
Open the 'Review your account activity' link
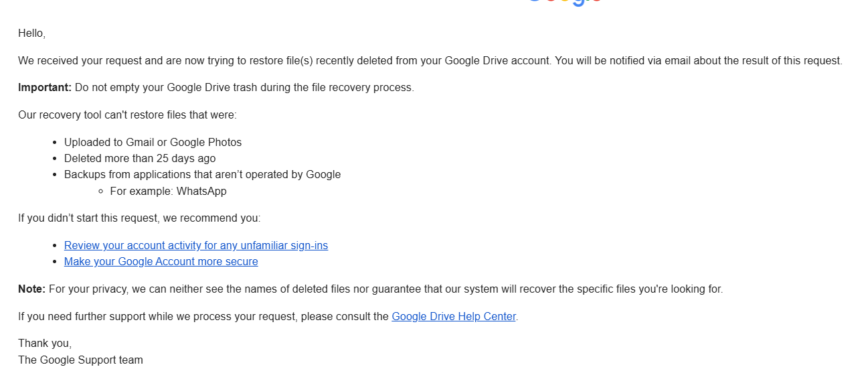pos(196,245)
